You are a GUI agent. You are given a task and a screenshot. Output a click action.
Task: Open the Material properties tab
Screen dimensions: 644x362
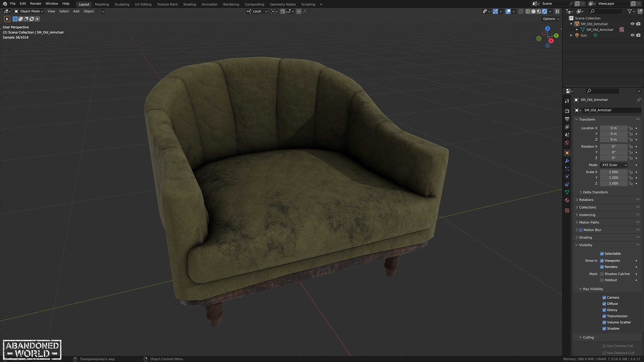(x=567, y=200)
